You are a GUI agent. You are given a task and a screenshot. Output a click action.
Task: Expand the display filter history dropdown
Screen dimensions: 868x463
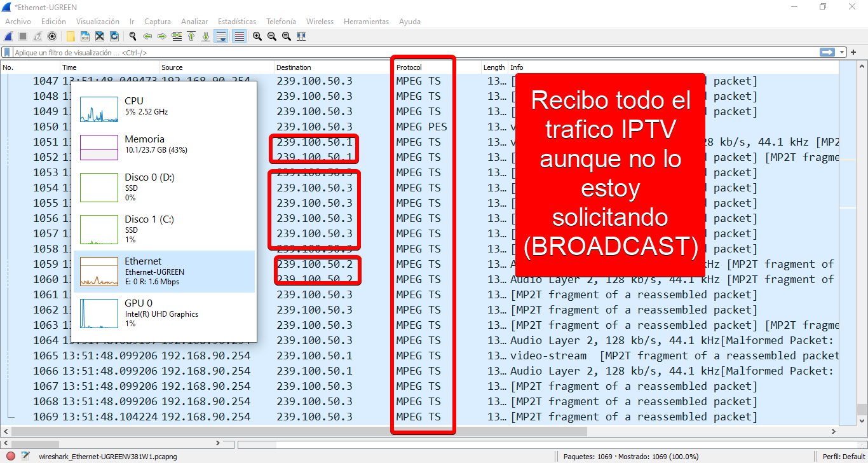tap(843, 53)
